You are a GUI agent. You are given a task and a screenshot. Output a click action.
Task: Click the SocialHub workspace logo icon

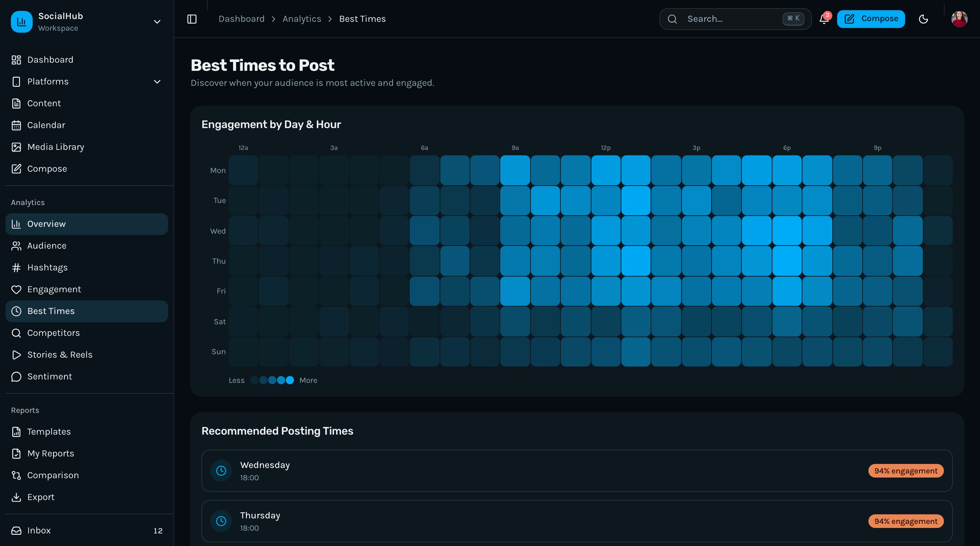22,22
